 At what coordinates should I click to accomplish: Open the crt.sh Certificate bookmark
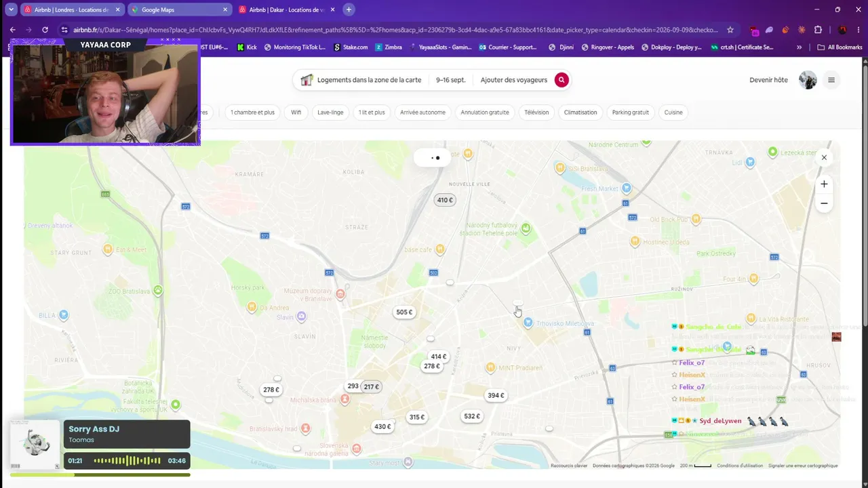(x=742, y=47)
